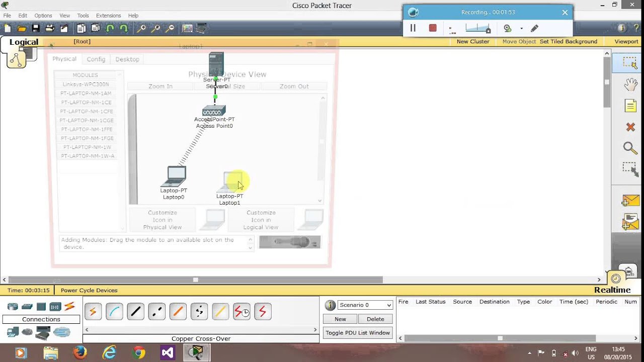
Task: Select the Serial DTE red cable
Action: 263,312
